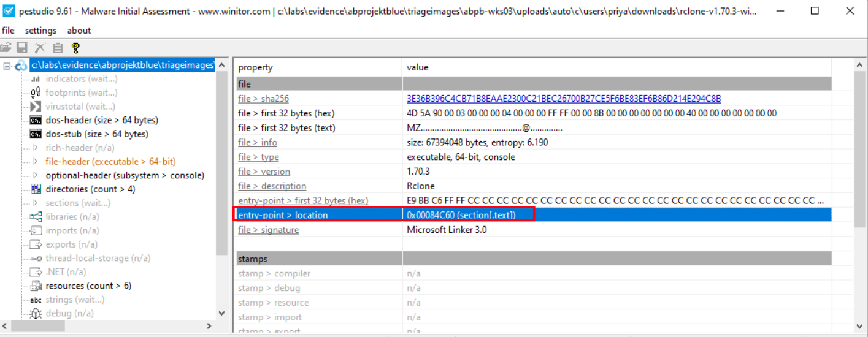
Task: Click the directories grid icon
Action: click(x=36, y=189)
